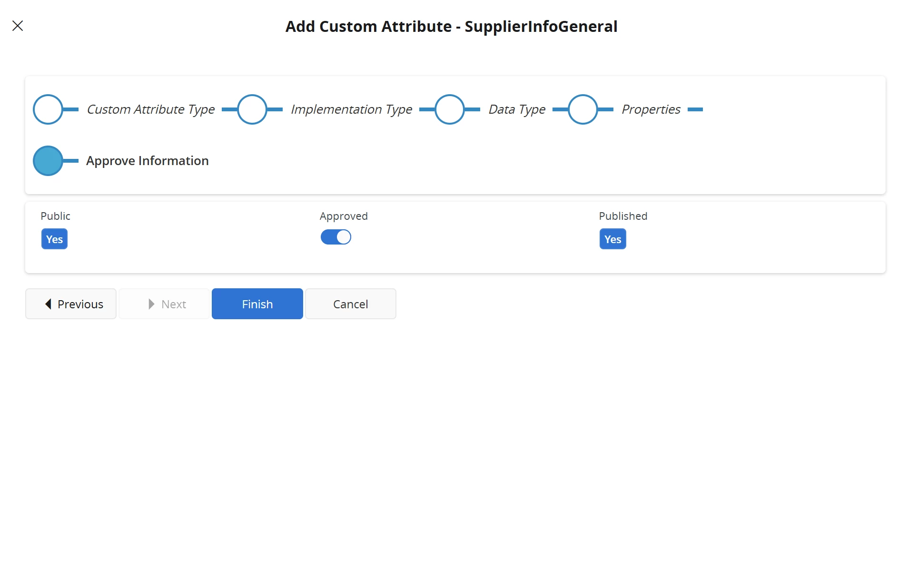The image size is (908, 588).
Task: Select the Approve Information step label
Action: click(148, 161)
